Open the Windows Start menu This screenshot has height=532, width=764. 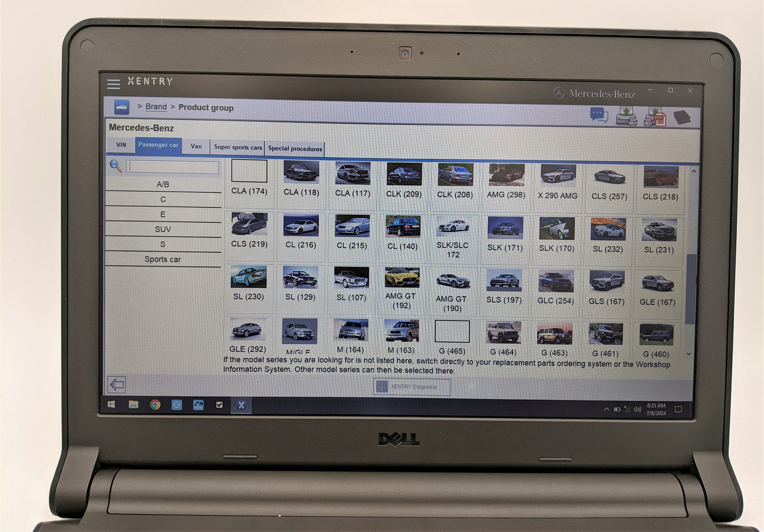112,404
